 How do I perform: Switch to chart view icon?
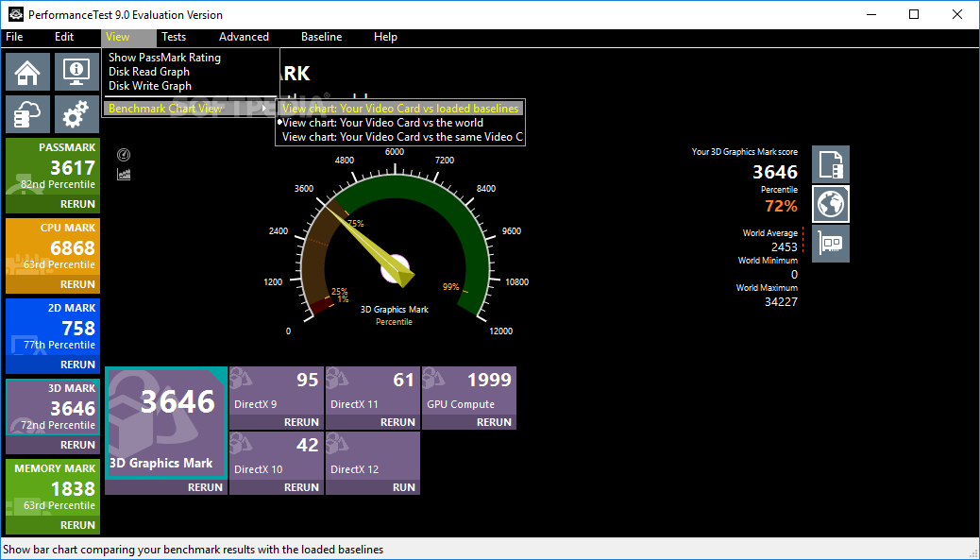124,175
